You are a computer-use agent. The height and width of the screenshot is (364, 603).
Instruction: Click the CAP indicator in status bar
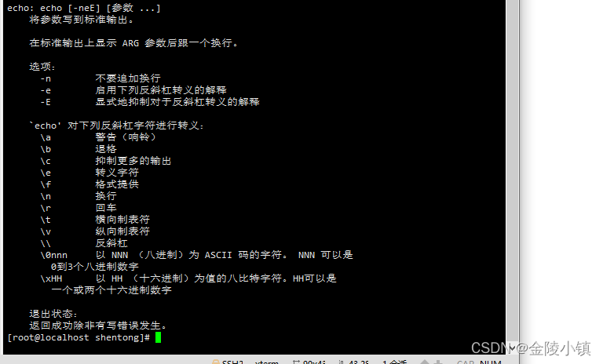[466, 362]
